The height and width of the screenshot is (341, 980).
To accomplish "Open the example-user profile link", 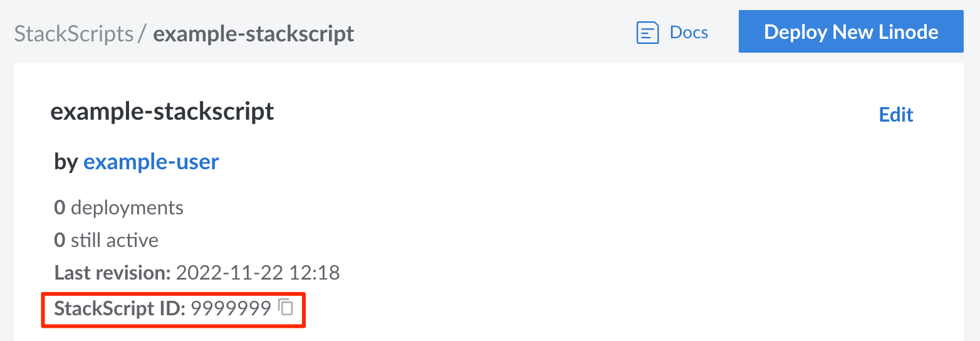I will click(151, 162).
